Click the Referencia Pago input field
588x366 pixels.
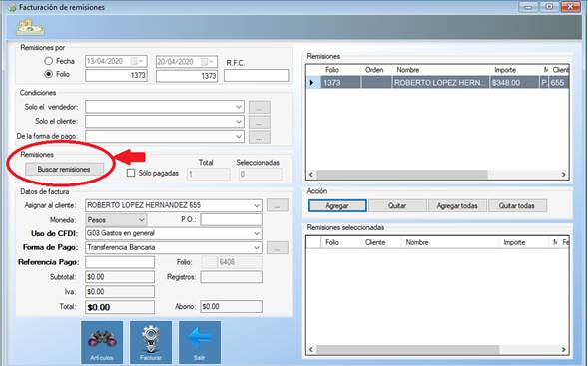click(120, 262)
